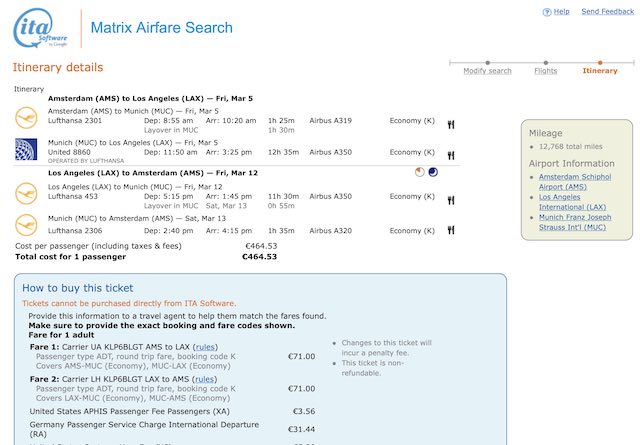The image size is (640, 445).
Task: Click the meal icon for Lufthansa 2306
Action: pos(451,230)
